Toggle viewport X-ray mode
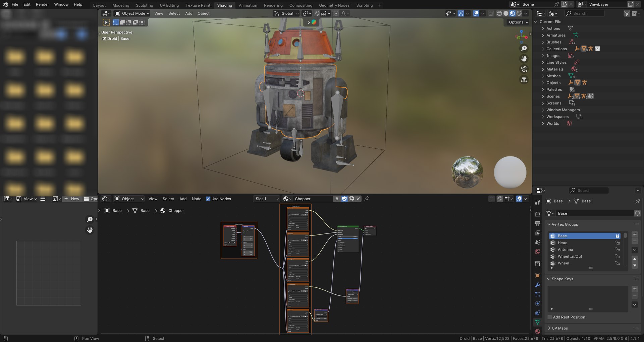644x342 pixels. click(x=491, y=13)
